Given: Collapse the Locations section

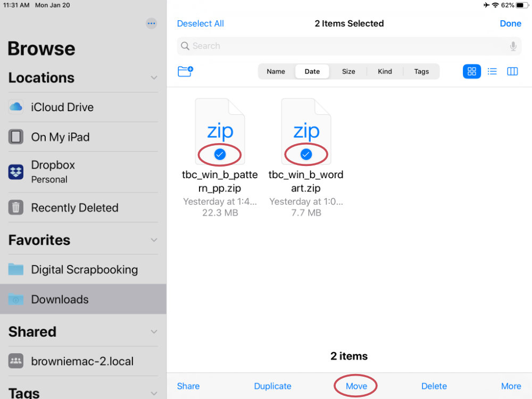Looking at the screenshot, I should 154,78.
